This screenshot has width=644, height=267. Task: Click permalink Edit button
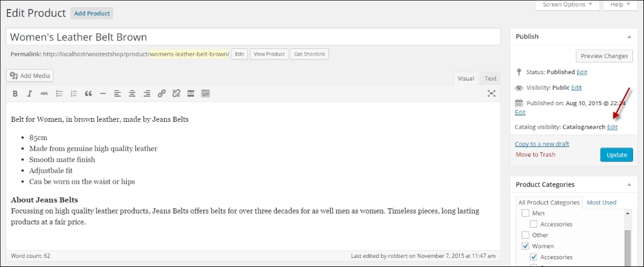point(240,54)
